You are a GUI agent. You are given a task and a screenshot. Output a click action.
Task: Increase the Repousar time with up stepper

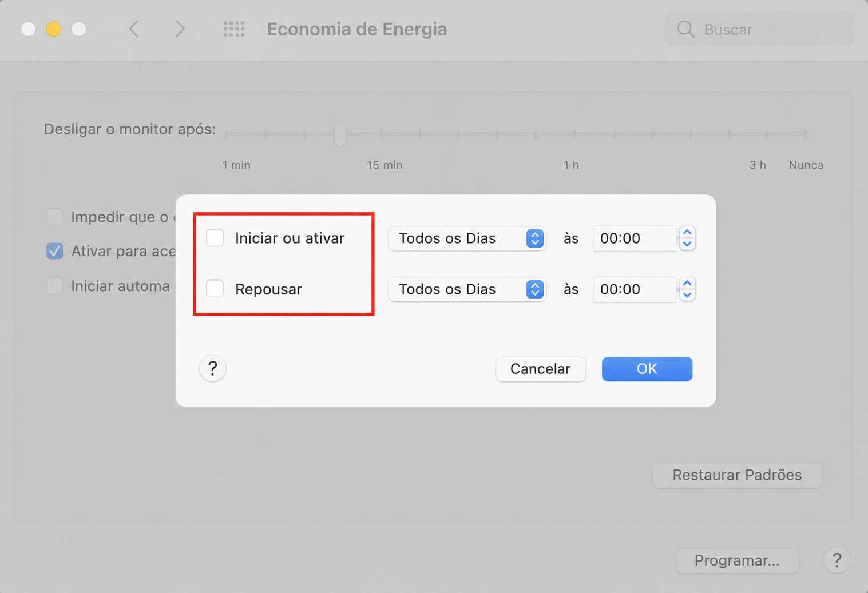click(x=687, y=283)
